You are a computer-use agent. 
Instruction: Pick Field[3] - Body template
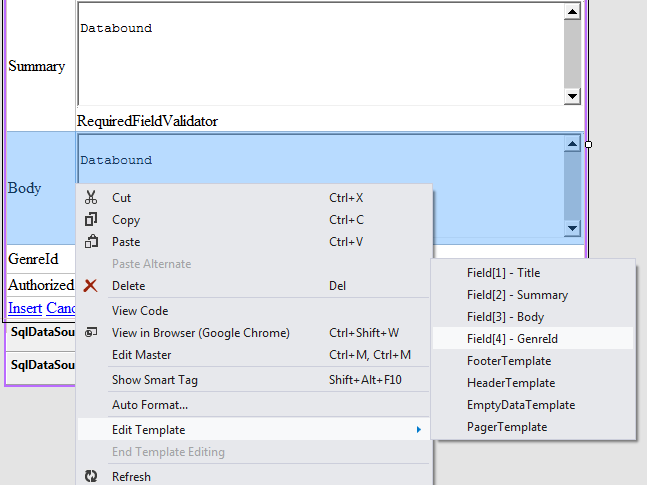(505, 317)
